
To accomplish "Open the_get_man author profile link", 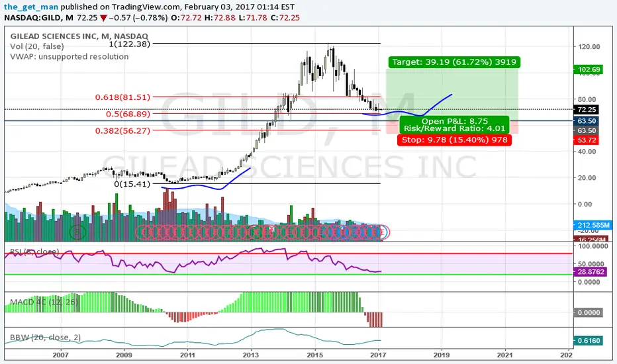I will [x=31, y=7].
